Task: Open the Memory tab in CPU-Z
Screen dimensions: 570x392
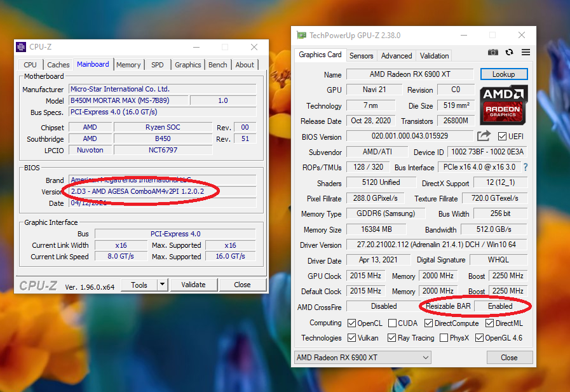Action: pyautogui.click(x=128, y=65)
